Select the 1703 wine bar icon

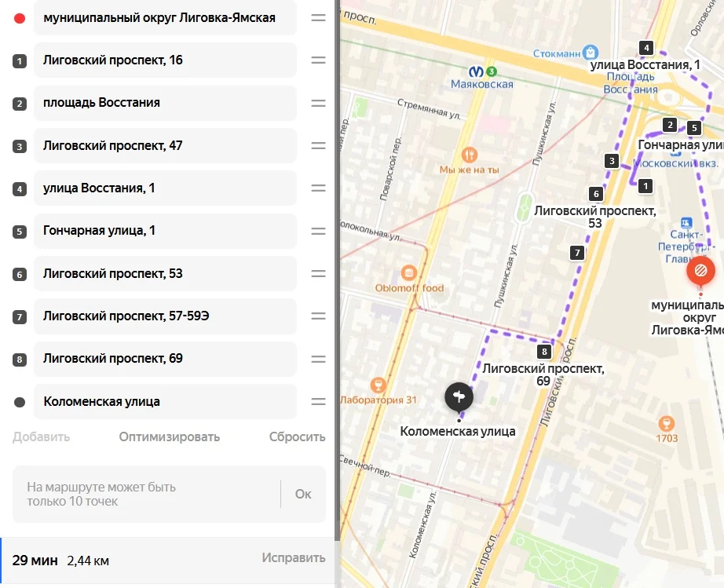tap(666, 423)
